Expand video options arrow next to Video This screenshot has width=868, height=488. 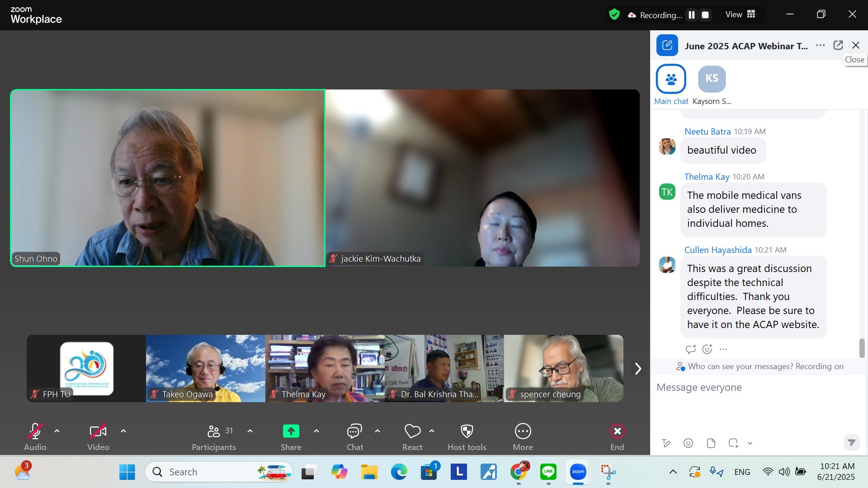click(x=123, y=431)
